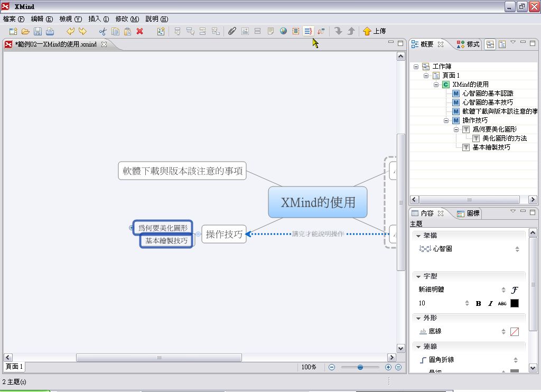Click the Boundary icon in toolbar

pos(296,31)
